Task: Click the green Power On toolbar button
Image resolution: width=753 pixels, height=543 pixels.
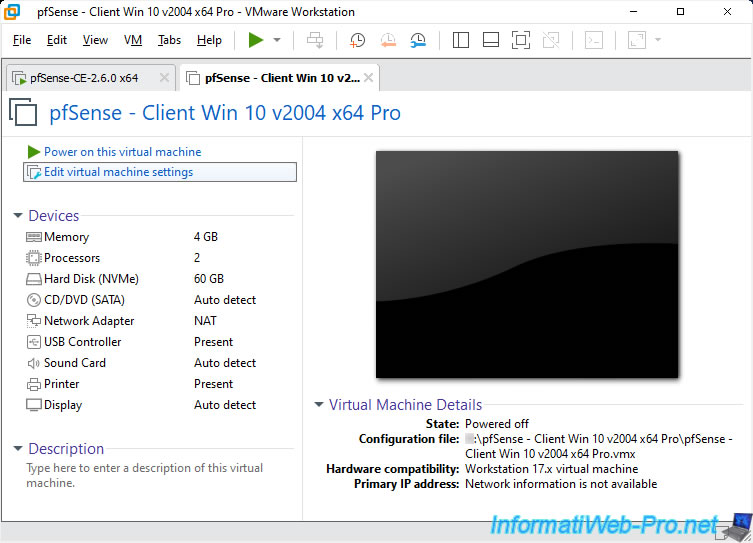Action: point(256,40)
